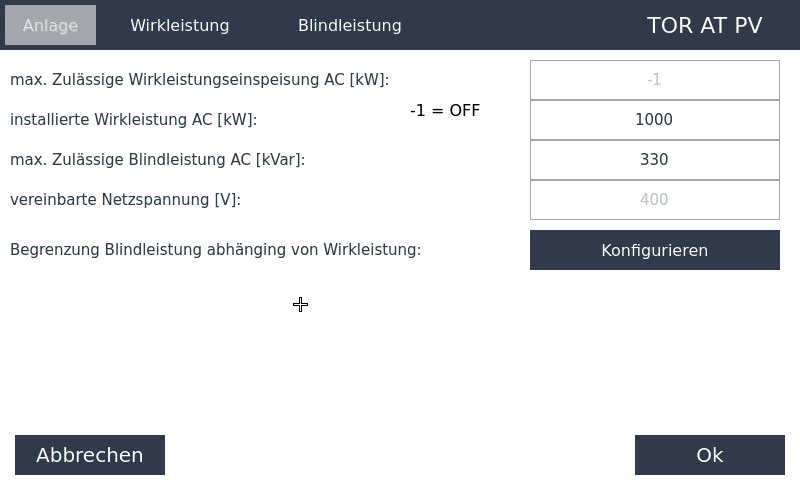
Task: Click the max. Zulässige Wirkleistungseinspeisung AC label
Action: 199,80
